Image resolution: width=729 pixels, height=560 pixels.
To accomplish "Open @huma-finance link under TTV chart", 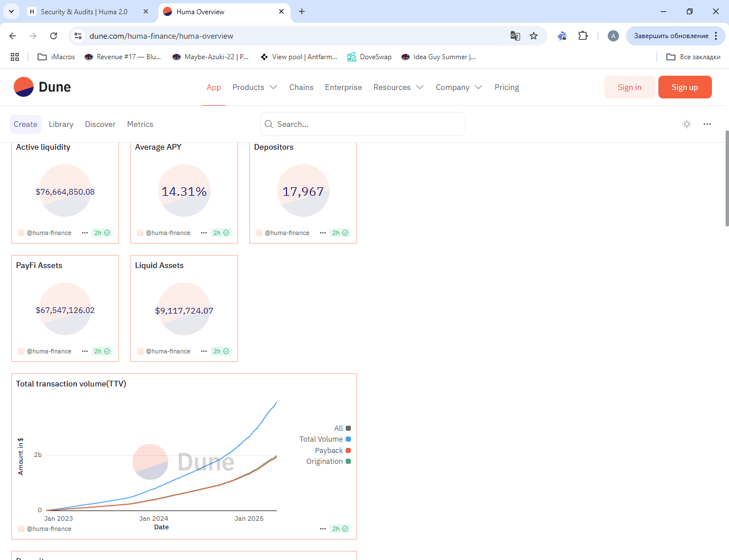I will (x=49, y=529).
